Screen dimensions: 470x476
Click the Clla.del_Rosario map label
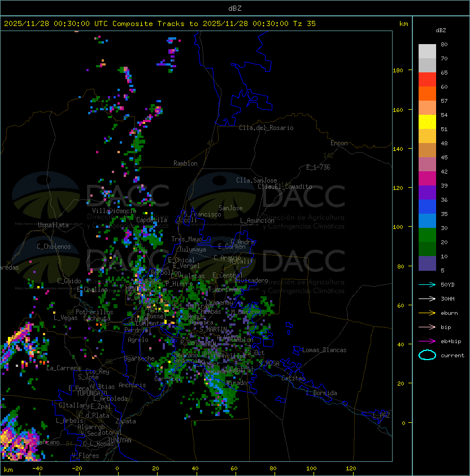click(x=266, y=128)
